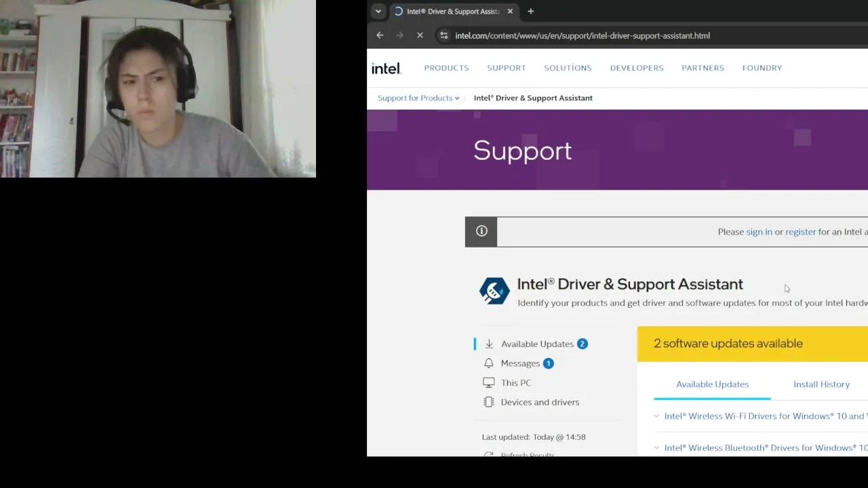Click the sign in link
The width and height of the screenshot is (868, 488).
pyautogui.click(x=759, y=232)
